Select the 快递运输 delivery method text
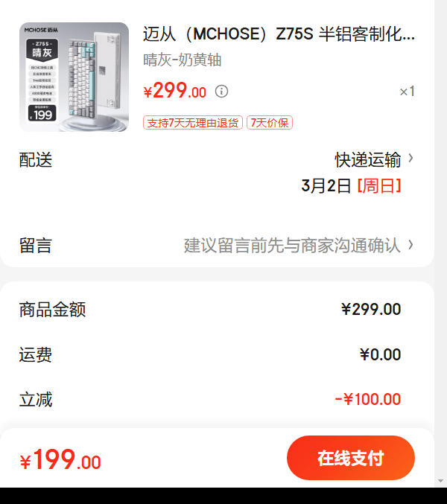Screen dimensions: 447x504 [x=368, y=160]
